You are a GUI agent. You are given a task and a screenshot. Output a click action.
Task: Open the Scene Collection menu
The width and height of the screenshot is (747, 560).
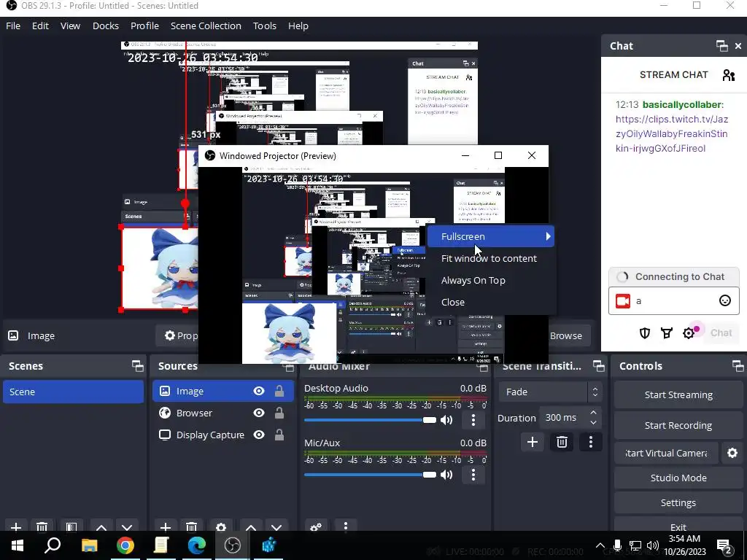(x=206, y=26)
